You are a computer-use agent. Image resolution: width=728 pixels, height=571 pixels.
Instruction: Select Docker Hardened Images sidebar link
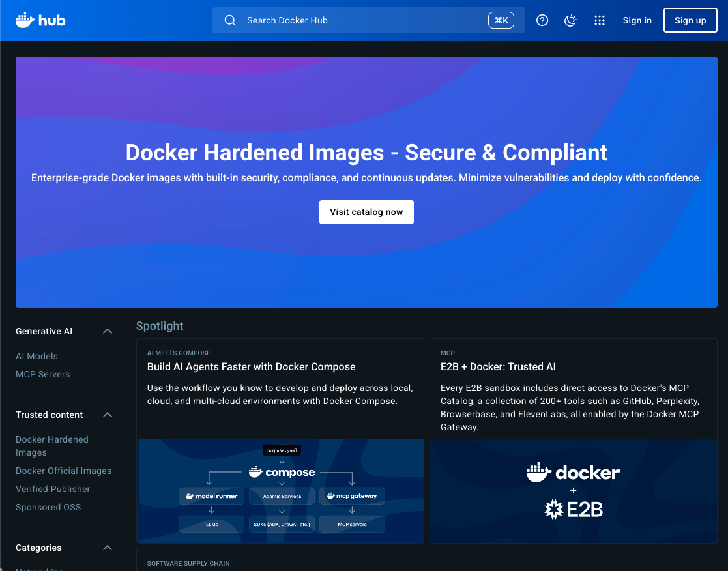tap(52, 446)
